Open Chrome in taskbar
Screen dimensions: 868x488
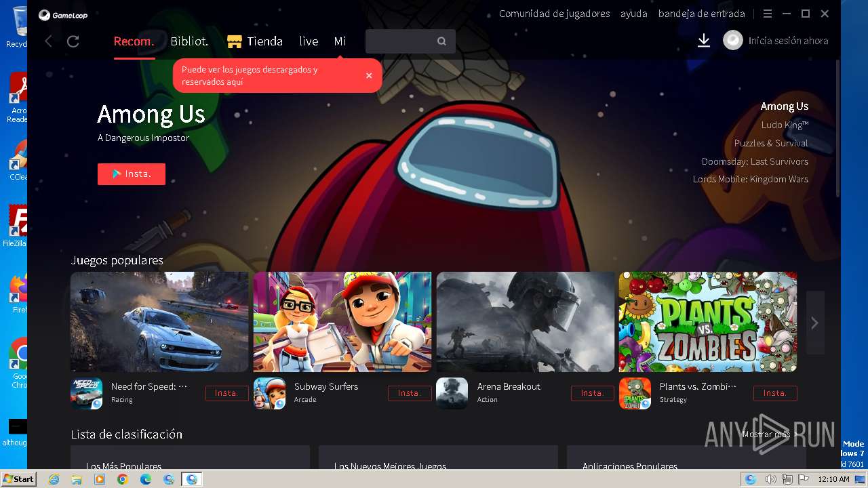(x=123, y=479)
